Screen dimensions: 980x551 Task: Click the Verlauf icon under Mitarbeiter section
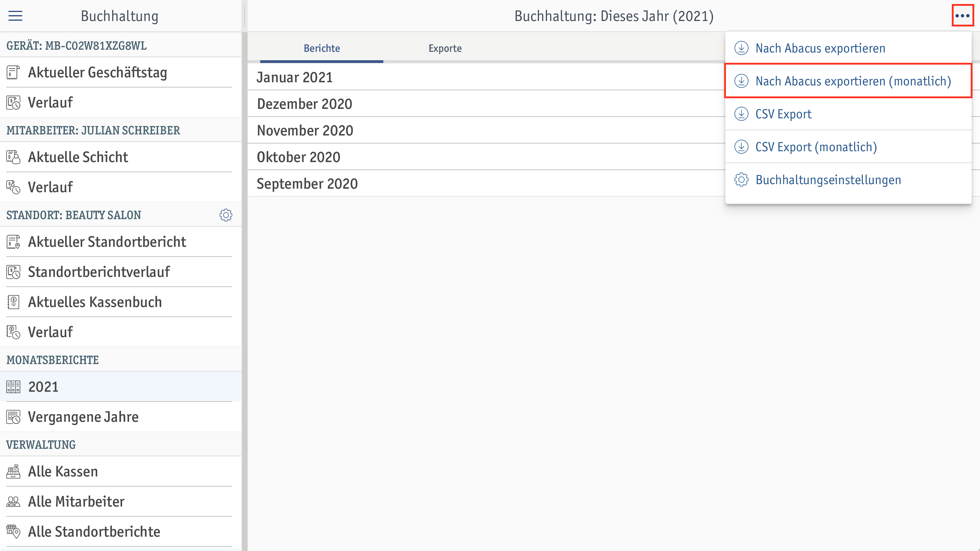[x=13, y=187]
